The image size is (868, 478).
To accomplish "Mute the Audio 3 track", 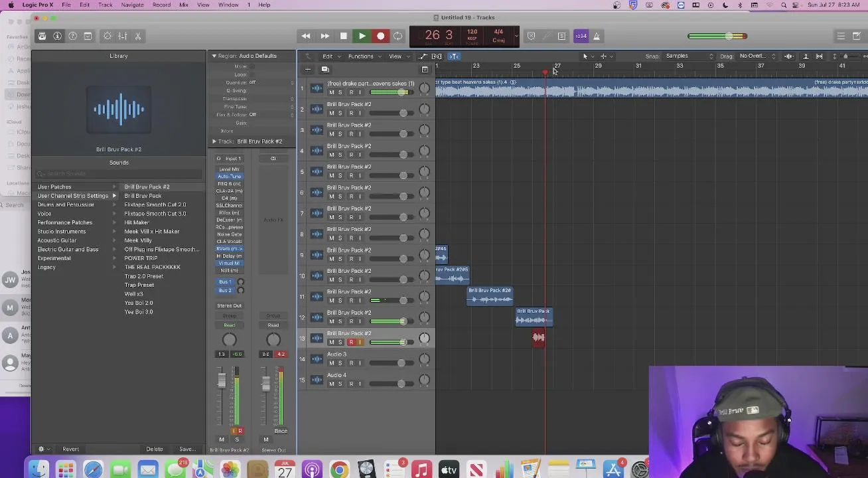I will point(331,363).
